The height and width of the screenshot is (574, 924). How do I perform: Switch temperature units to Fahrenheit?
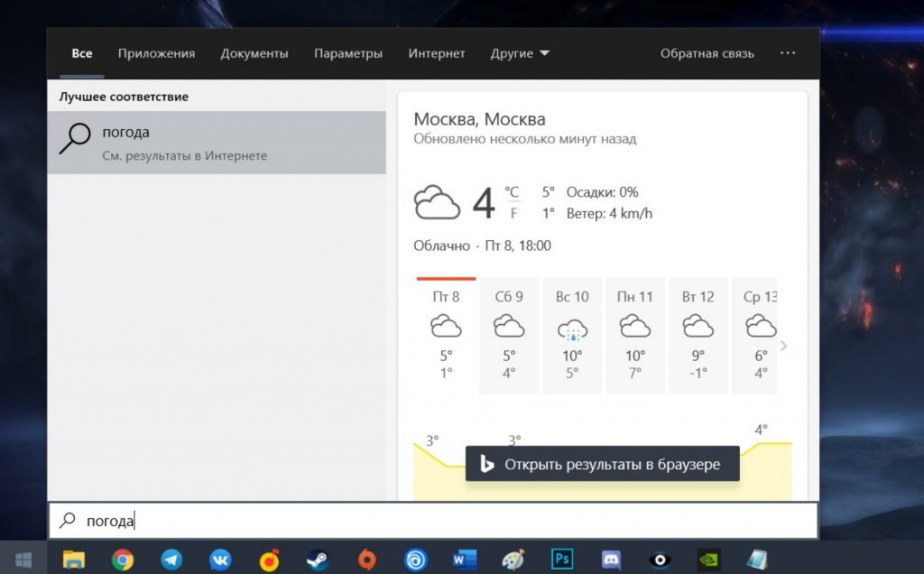coord(513,214)
